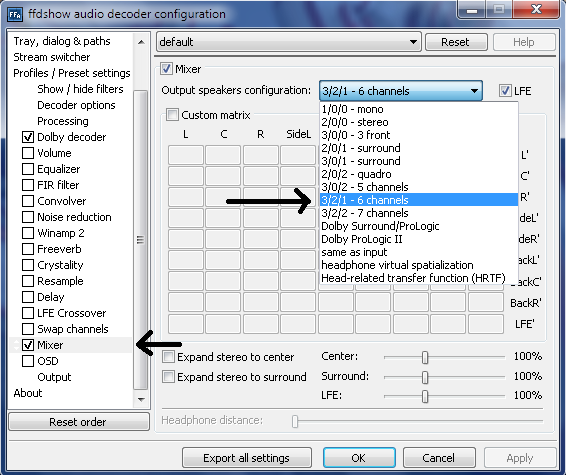Open the default preset dropdown
566x475 pixels.
[289, 42]
